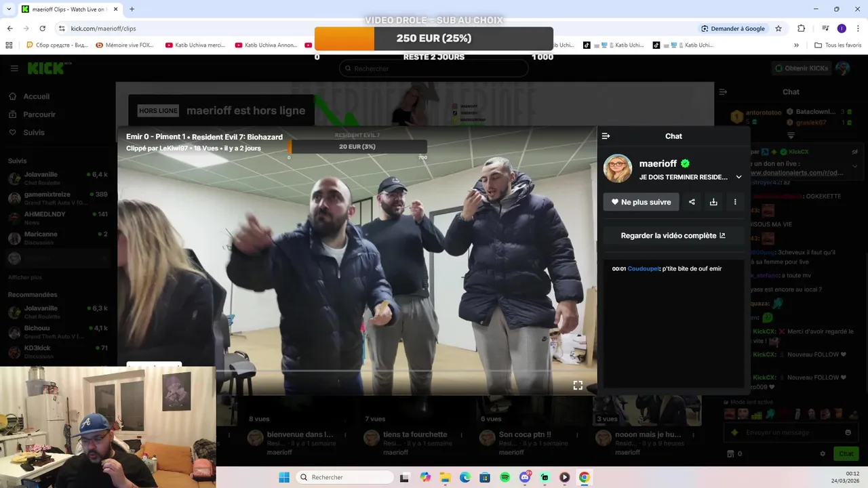868x488 pixels.
Task: Open the clip's three-dot options menu
Action: pyautogui.click(x=735, y=202)
